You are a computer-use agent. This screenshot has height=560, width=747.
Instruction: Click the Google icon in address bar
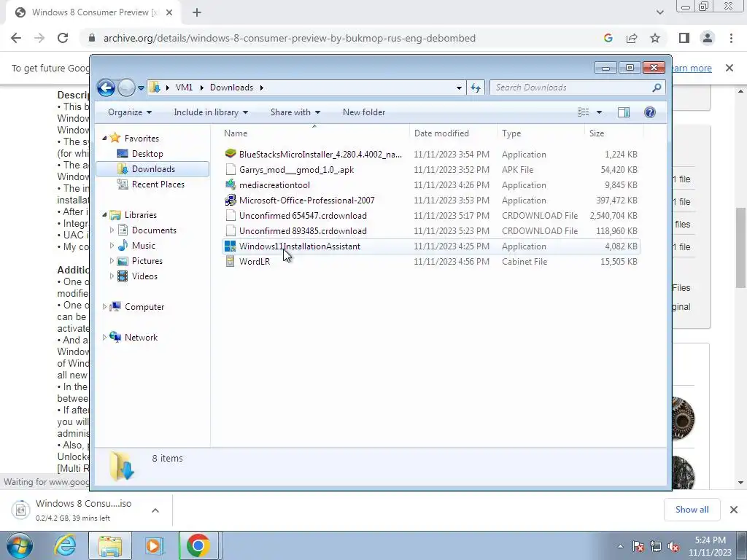608,38
